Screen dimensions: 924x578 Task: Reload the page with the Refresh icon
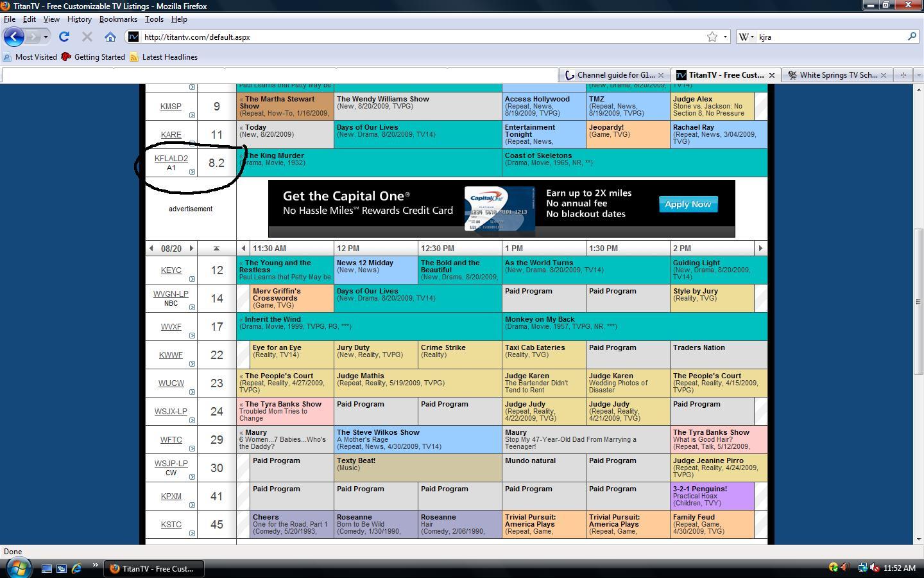coord(64,37)
